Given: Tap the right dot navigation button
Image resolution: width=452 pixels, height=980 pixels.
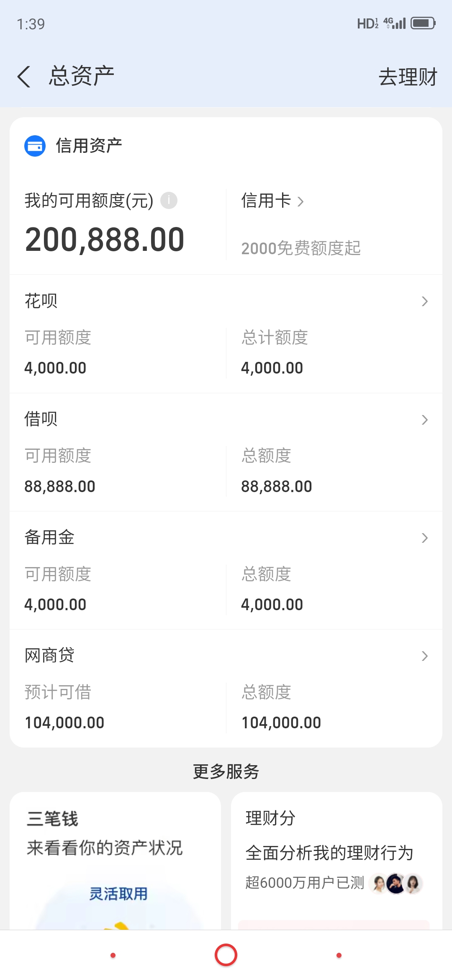Looking at the screenshot, I should point(339,955).
